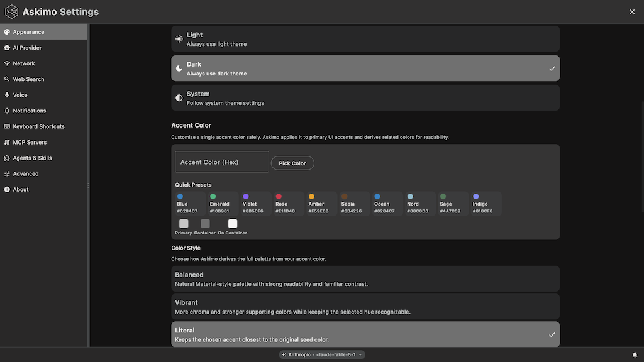
Task: Click the Primary preview swatch
Action: (x=184, y=223)
